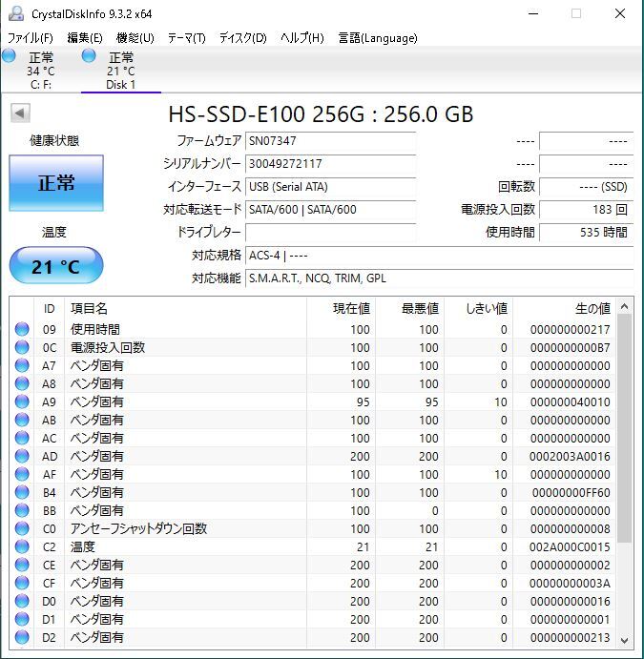Open the 機能(U) menu
Screen dimensions: 644x659
[x=135, y=38]
